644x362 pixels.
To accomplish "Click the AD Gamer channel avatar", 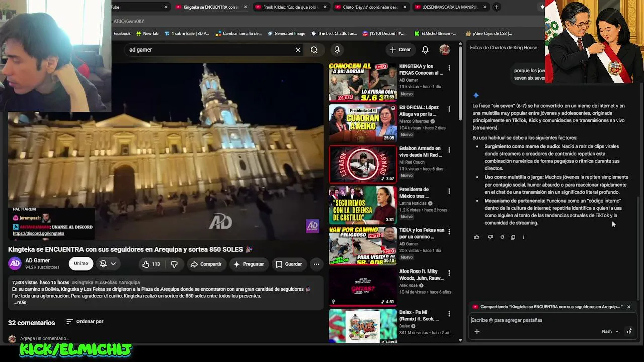I will 15,263.
